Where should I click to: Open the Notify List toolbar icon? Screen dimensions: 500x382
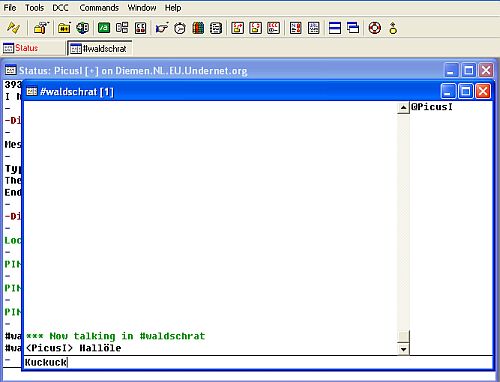click(296, 28)
